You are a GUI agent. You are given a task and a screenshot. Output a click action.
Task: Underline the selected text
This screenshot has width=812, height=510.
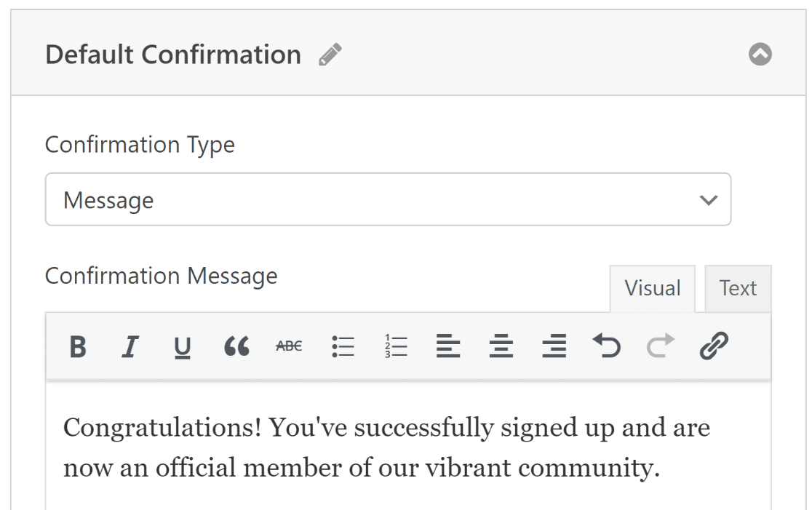click(182, 347)
